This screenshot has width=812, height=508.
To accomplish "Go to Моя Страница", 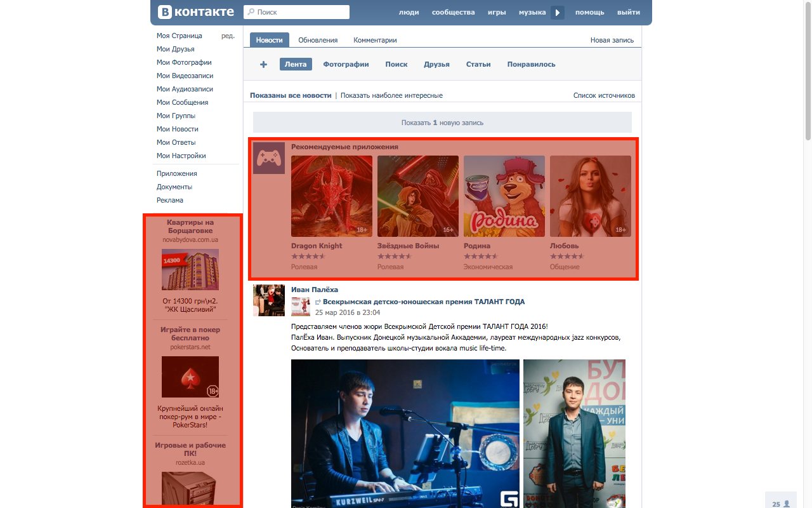I will 180,36.
